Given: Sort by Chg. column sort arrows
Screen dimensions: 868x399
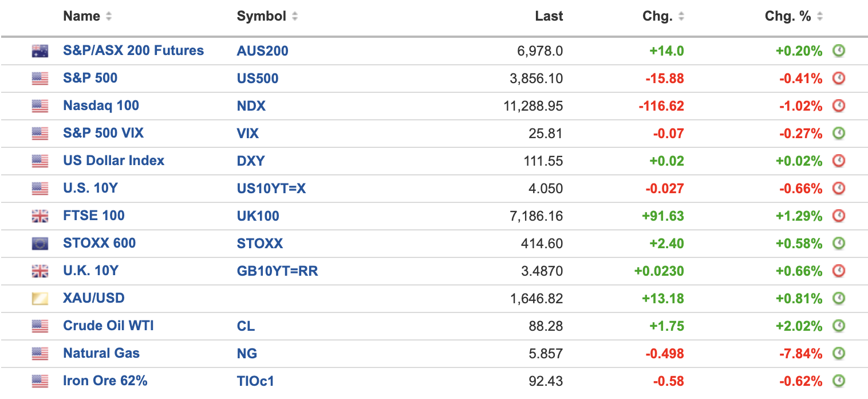Looking at the screenshot, I should coord(681,17).
